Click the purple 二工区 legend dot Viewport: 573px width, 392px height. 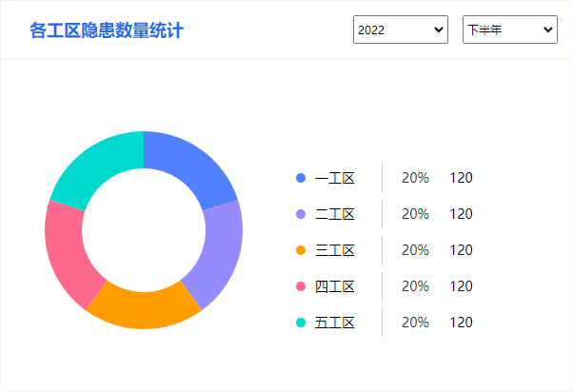(x=301, y=214)
